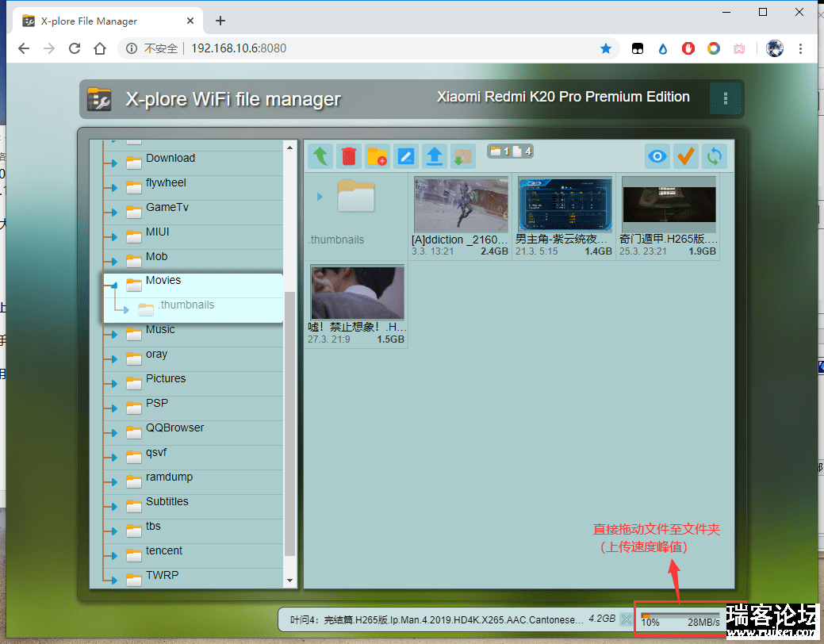Open the Chrome three-dot menu

[800, 49]
